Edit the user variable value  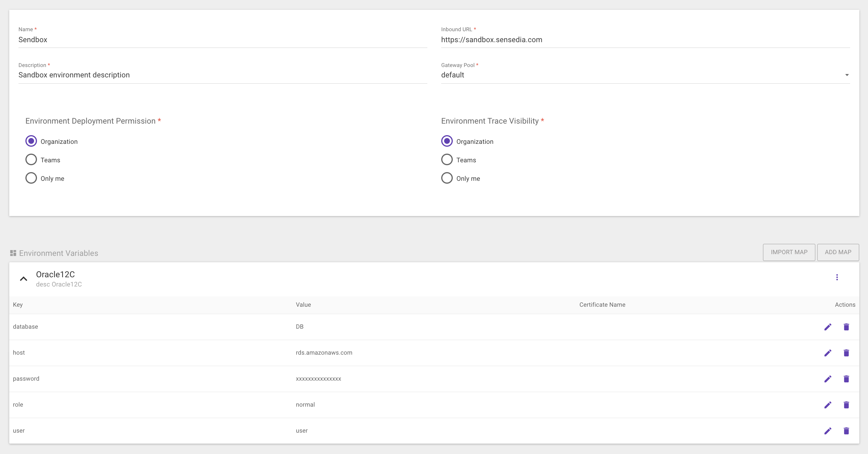tap(828, 431)
